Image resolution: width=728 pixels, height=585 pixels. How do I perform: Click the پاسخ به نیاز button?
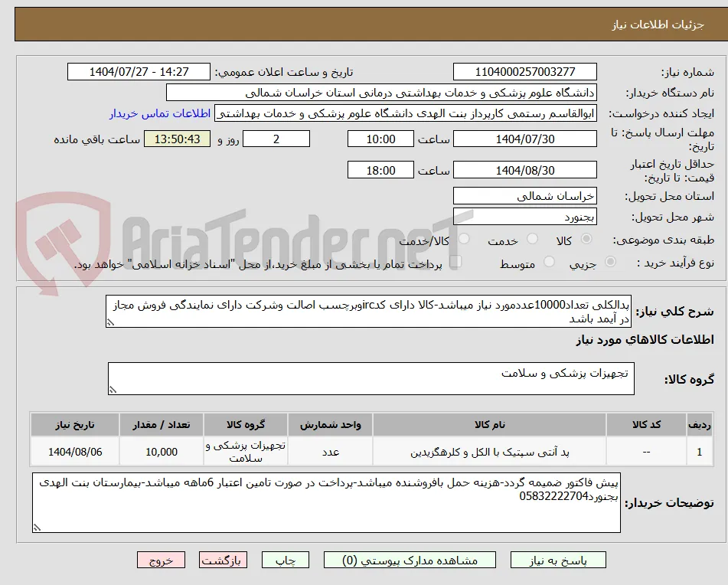(558, 560)
